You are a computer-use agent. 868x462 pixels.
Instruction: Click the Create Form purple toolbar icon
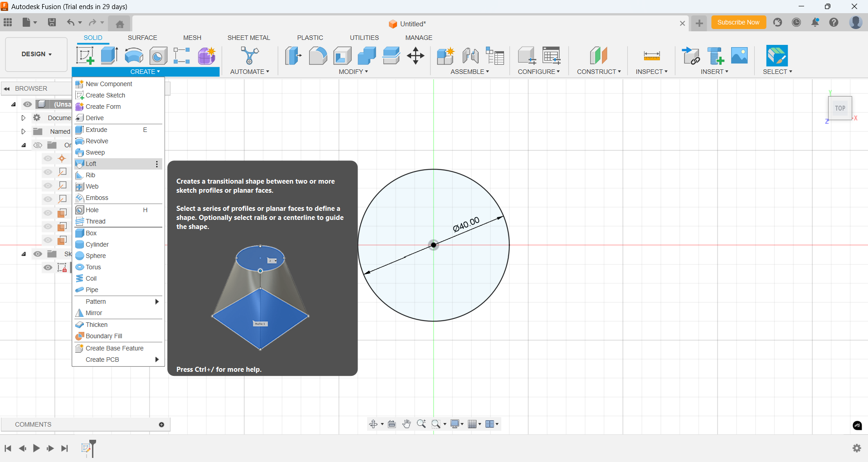(207, 56)
